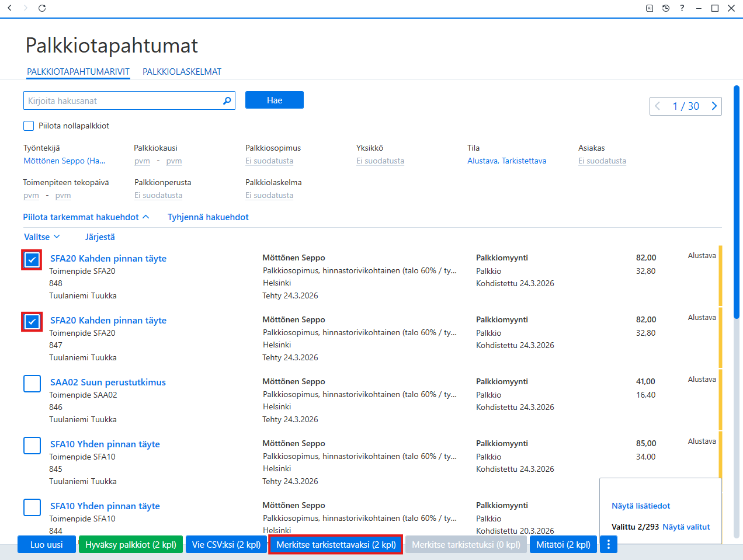The height and width of the screenshot is (560, 743).
Task: Click the blue vertical scrollbar
Action: (x=737, y=202)
